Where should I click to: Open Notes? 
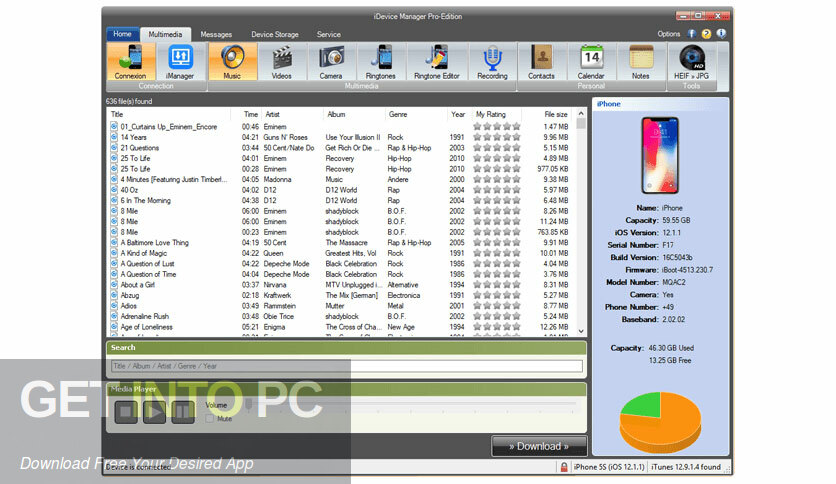point(640,62)
